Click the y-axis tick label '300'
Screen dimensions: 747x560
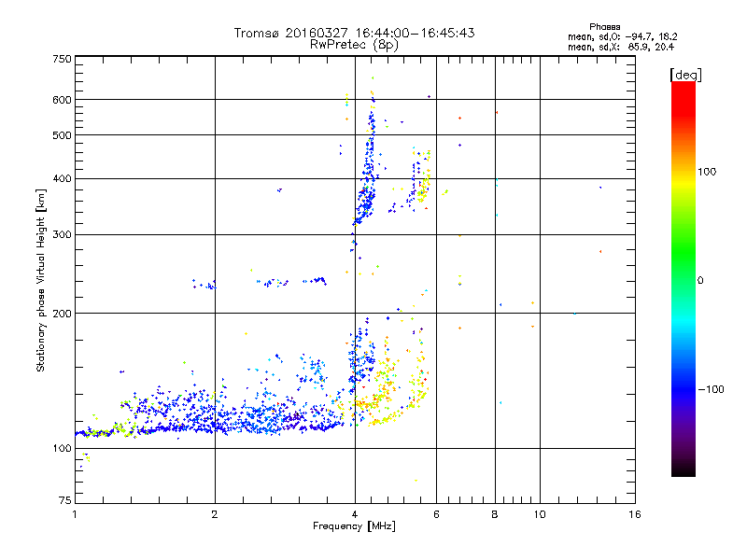(62, 235)
